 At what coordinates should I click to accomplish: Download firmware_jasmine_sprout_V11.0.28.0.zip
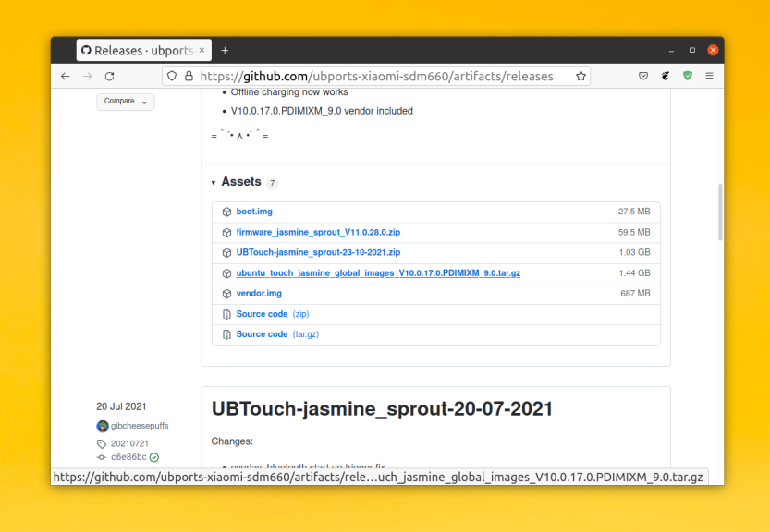click(318, 232)
